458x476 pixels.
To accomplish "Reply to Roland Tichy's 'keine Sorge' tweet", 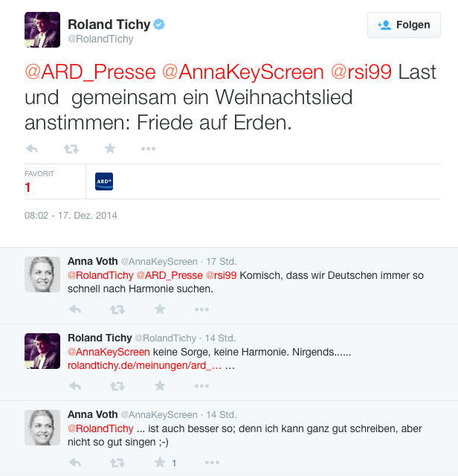I will point(75,386).
